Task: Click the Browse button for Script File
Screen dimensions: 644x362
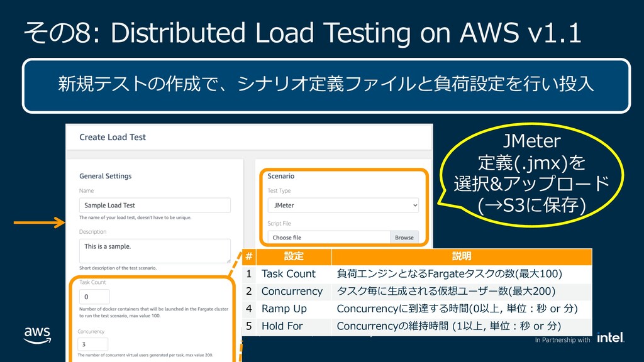Action: coord(404,237)
